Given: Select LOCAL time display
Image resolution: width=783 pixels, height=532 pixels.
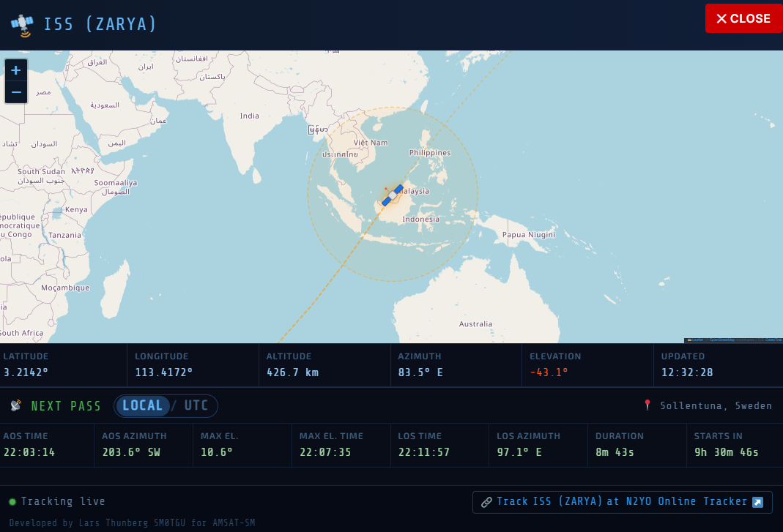Looking at the screenshot, I should click(142, 405).
